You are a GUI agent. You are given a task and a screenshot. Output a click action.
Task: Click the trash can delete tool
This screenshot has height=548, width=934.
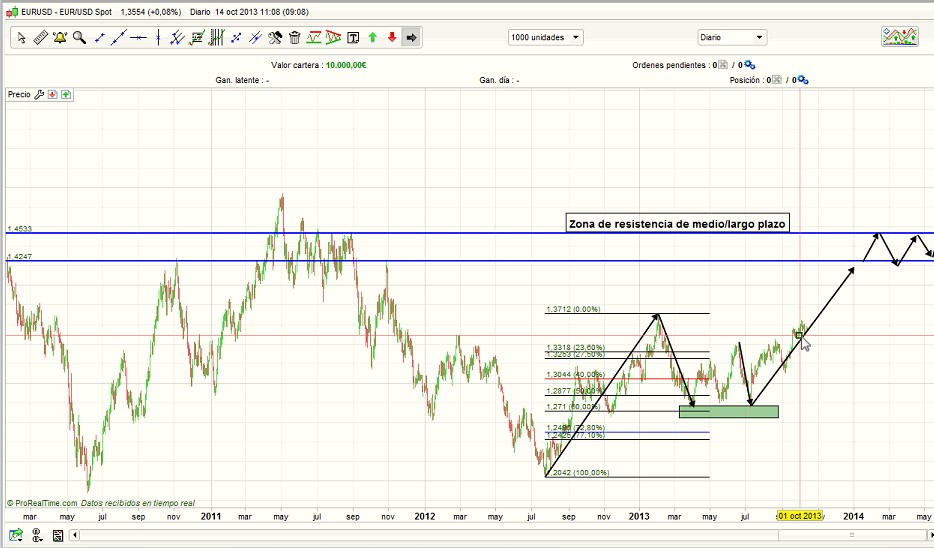coord(294,38)
